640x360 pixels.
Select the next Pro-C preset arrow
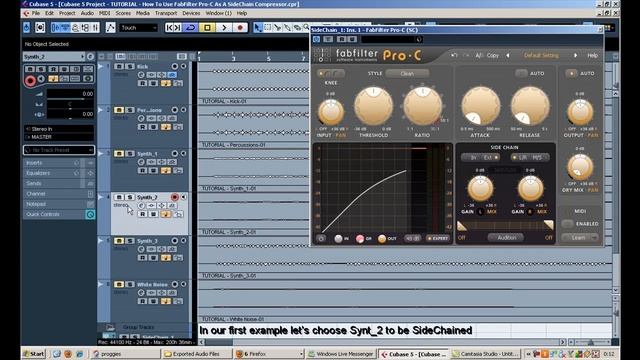click(x=576, y=55)
